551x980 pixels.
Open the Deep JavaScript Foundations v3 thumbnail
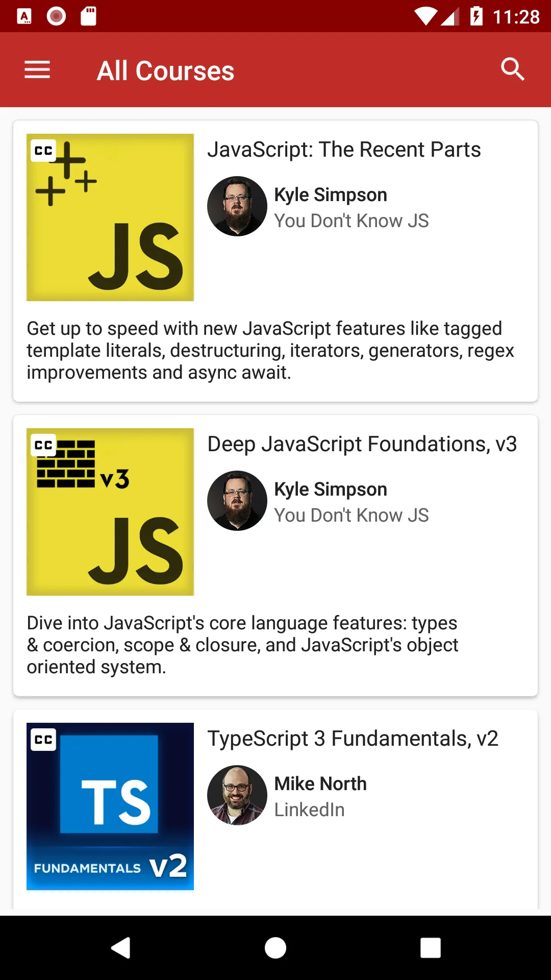click(x=110, y=512)
